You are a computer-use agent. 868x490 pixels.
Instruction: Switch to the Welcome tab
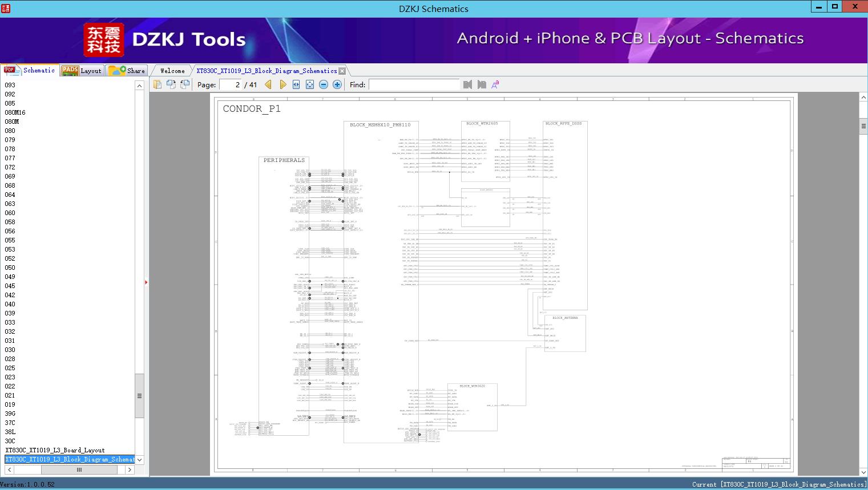(172, 71)
